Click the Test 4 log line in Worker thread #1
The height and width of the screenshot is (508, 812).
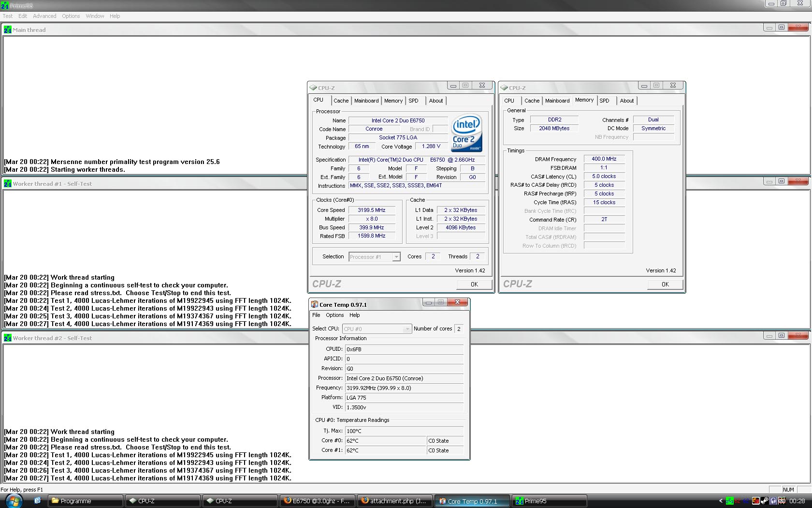(148, 324)
